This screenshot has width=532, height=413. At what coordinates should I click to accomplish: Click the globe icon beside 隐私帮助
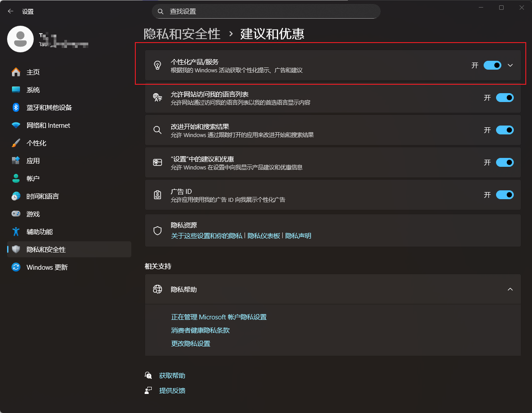(158, 289)
